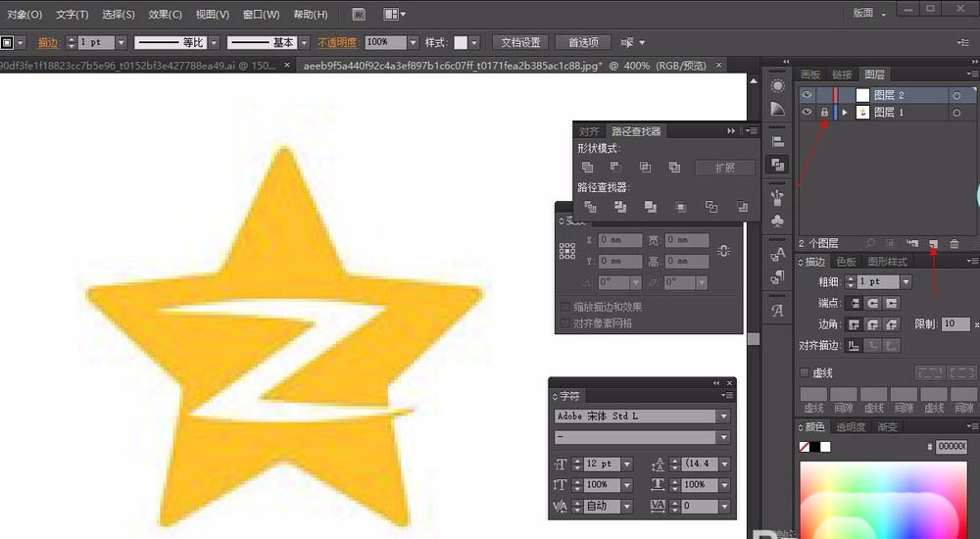The height and width of the screenshot is (539, 980).
Task: Open the 样式 style swatch dropdown
Action: pyautogui.click(x=474, y=42)
